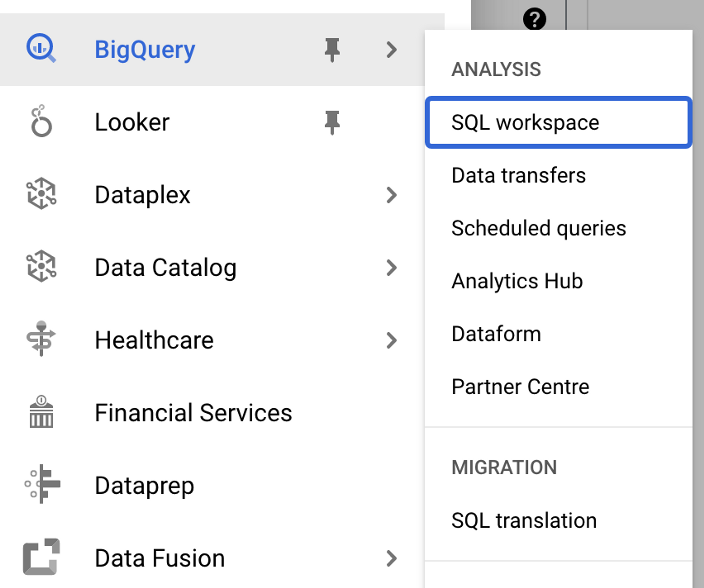704x588 pixels.
Task: Open Dataplex from the navigation list
Action: (x=143, y=195)
